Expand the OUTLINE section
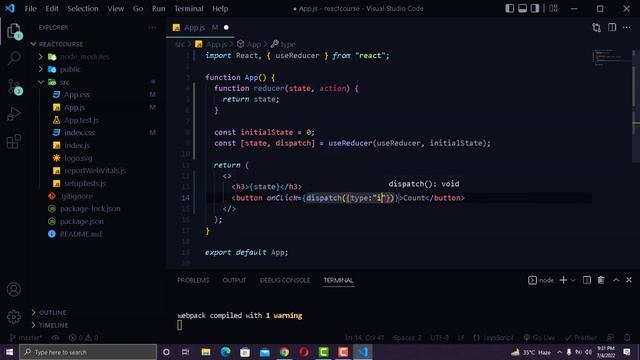The image size is (640, 360). point(53,313)
